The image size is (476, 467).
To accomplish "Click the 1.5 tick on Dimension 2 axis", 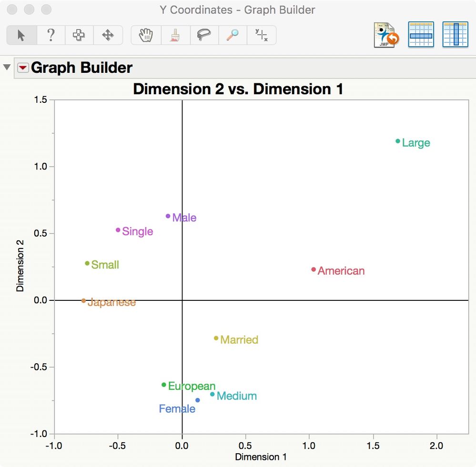I will tap(41, 99).
